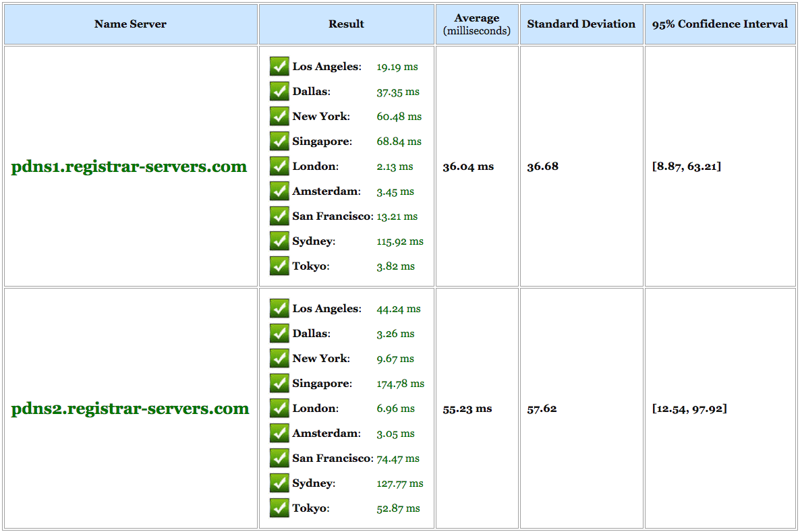Viewport: 800px width, 532px height.
Task: Click the 115.92 ms Sydney result
Action: (x=400, y=242)
